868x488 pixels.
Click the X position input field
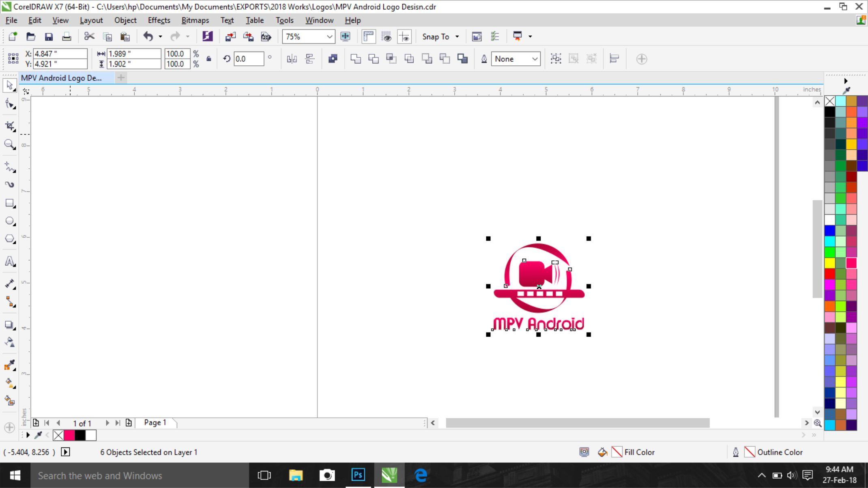60,54
